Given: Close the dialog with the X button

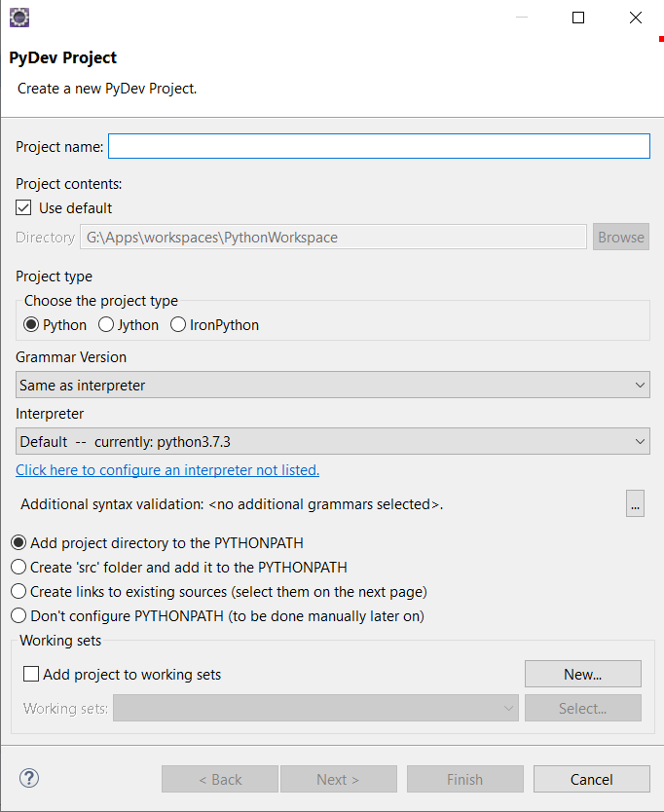Looking at the screenshot, I should (x=636, y=18).
